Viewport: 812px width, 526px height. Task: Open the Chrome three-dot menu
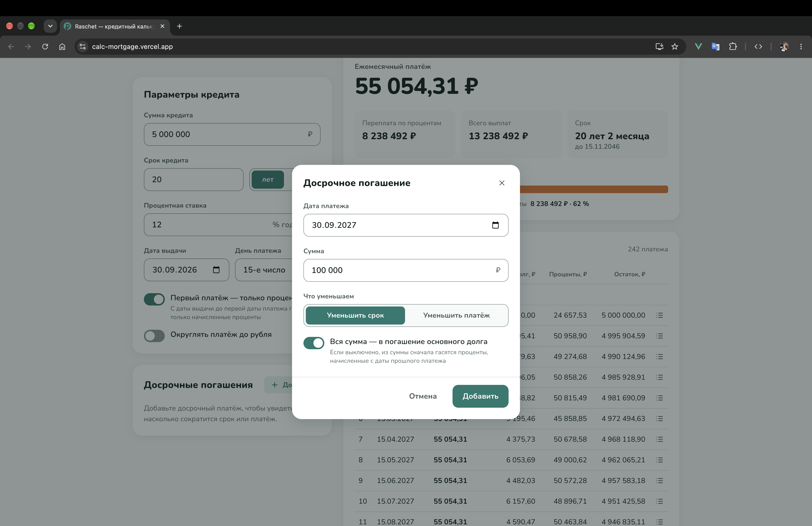801,46
